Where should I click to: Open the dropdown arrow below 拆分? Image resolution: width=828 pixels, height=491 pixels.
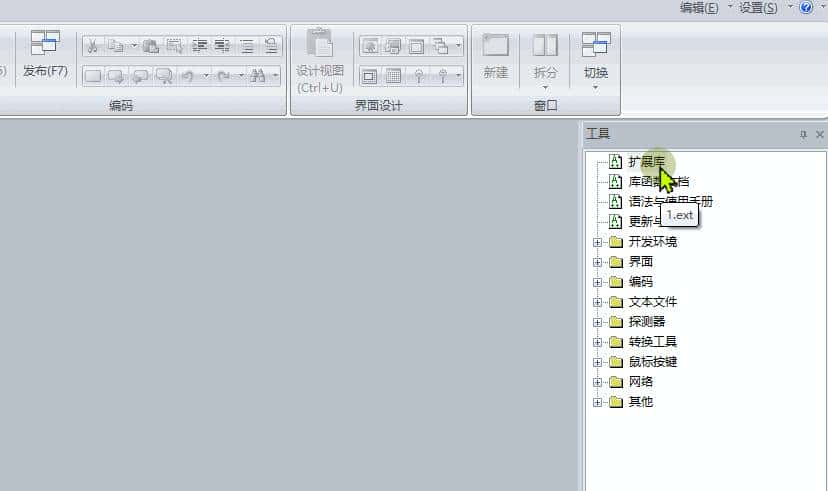[545, 87]
